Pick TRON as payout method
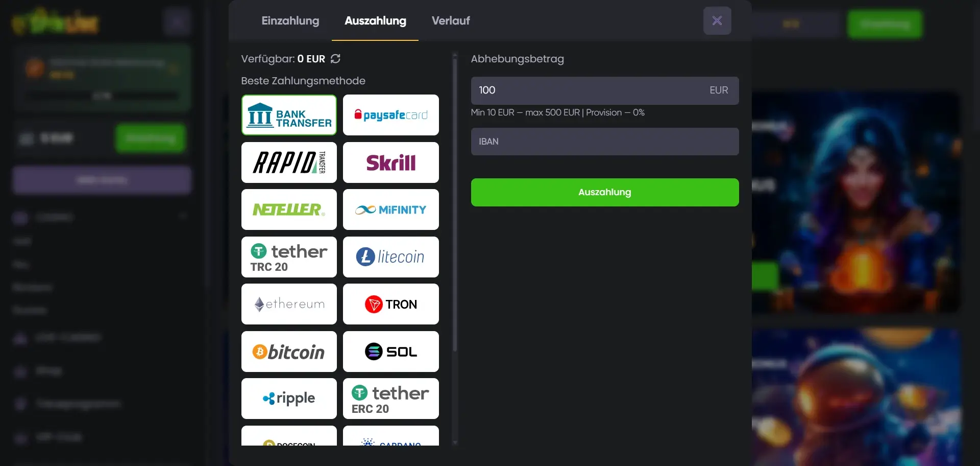980x466 pixels. [390, 304]
